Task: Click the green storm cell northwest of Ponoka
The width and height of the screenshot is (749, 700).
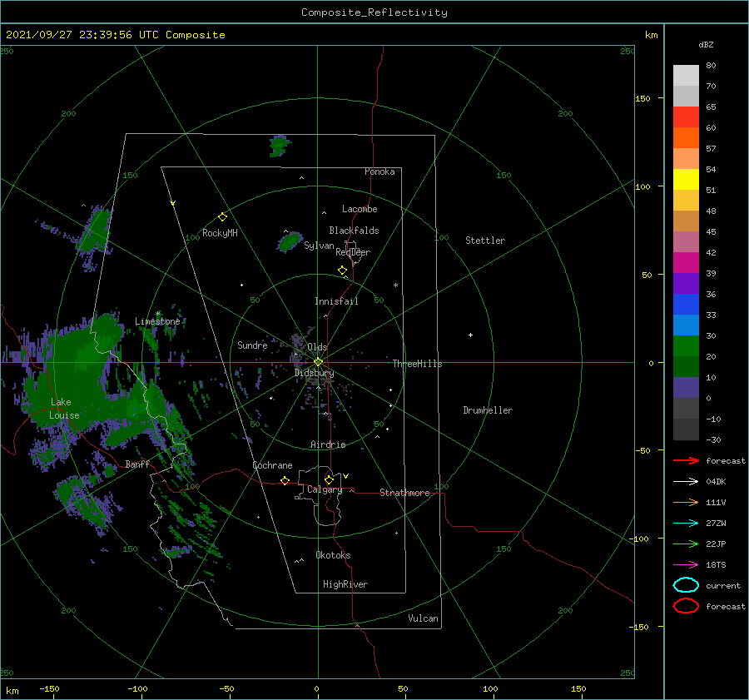Action: pos(279,146)
